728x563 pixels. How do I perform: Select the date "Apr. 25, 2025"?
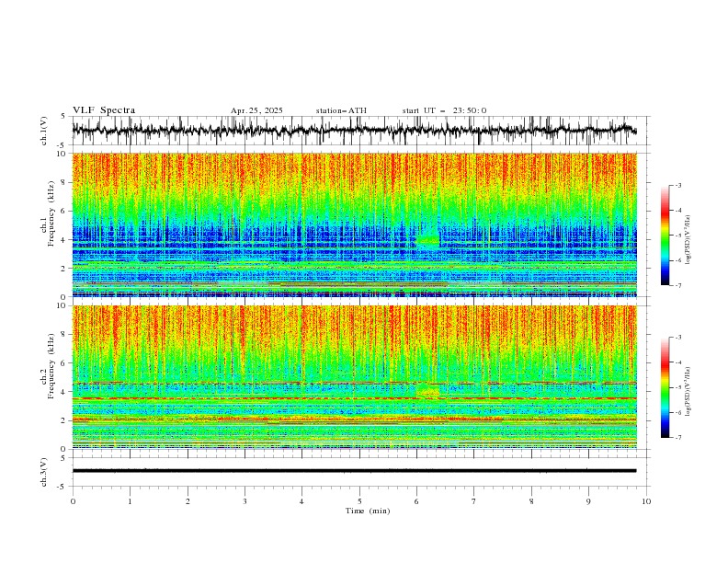click(256, 110)
